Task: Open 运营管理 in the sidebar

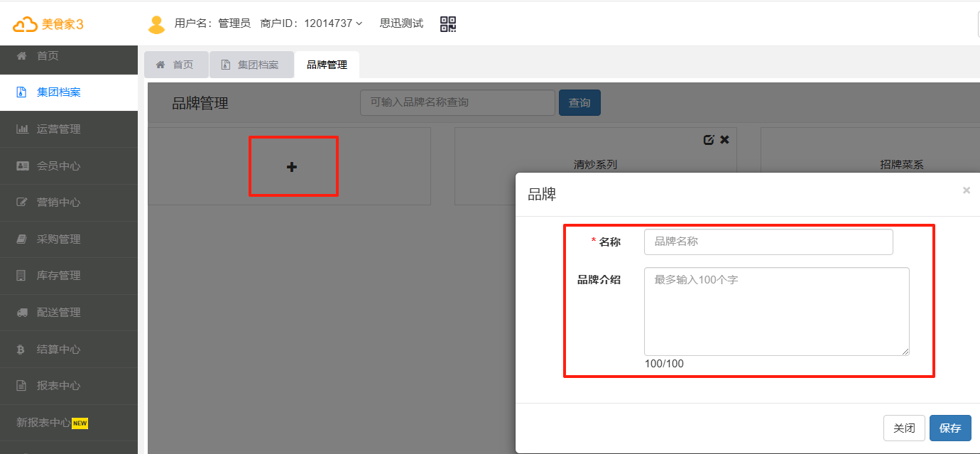Action: point(58,129)
